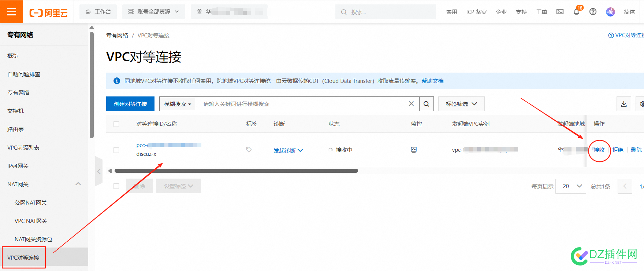Screen dimensions: 644x271
Task: Click the disabled bottom 删除 batch button
Action: (139, 186)
